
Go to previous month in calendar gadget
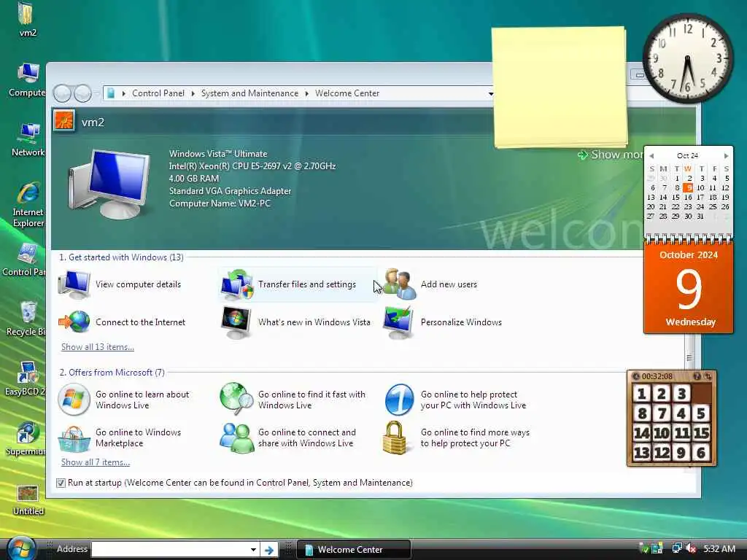651,156
